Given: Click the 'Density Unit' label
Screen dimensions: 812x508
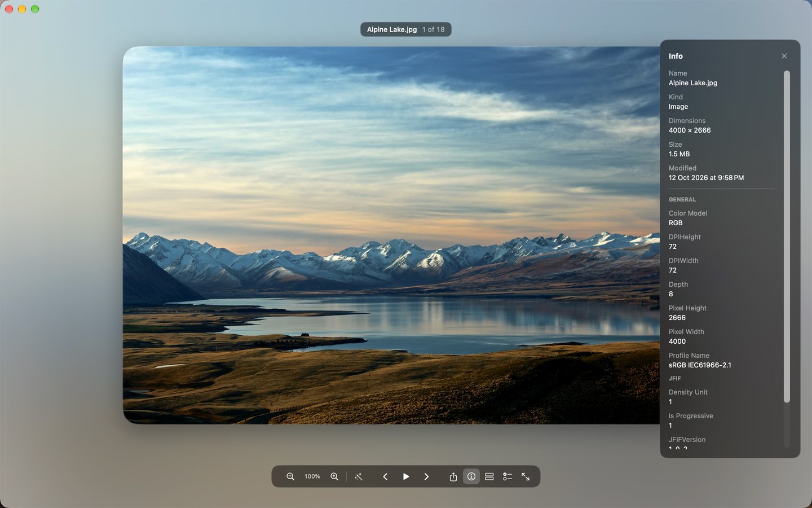Looking at the screenshot, I should click(688, 392).
